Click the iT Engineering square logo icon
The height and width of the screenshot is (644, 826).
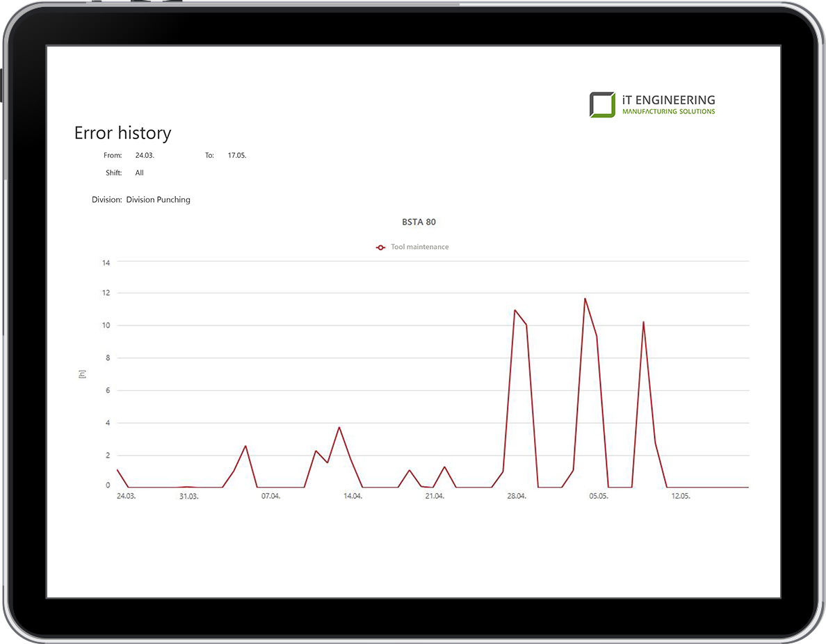click(x=602, y=104)
